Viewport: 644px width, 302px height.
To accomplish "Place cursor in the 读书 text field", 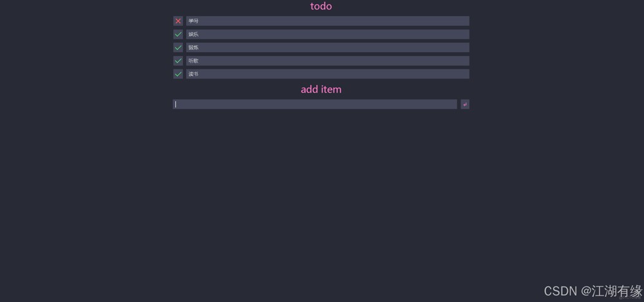I will (x=328, y=74).
